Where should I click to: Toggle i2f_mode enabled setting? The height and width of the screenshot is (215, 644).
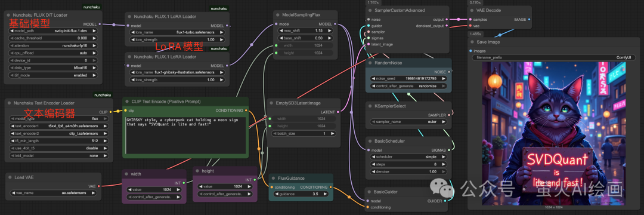coord(52,75)
